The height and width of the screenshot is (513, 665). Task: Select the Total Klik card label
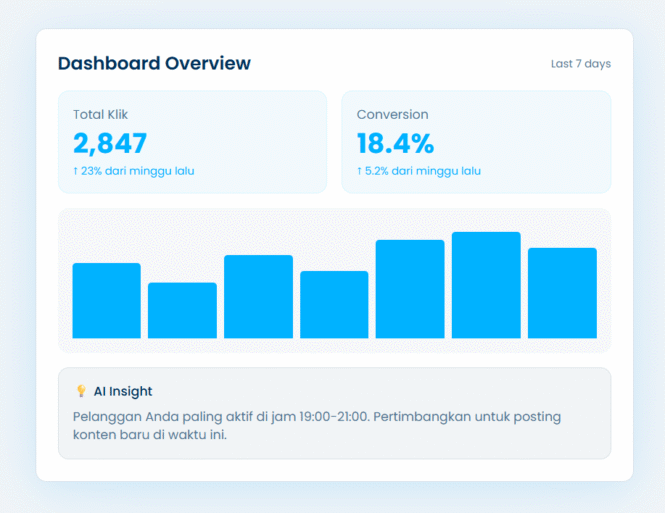[x=100, y=115]
